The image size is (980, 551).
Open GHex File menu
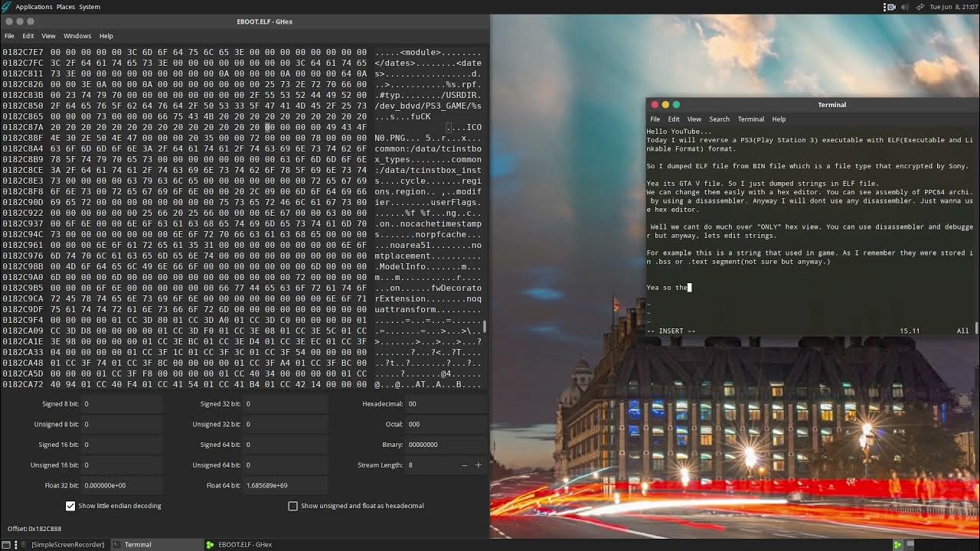(9, 36)
